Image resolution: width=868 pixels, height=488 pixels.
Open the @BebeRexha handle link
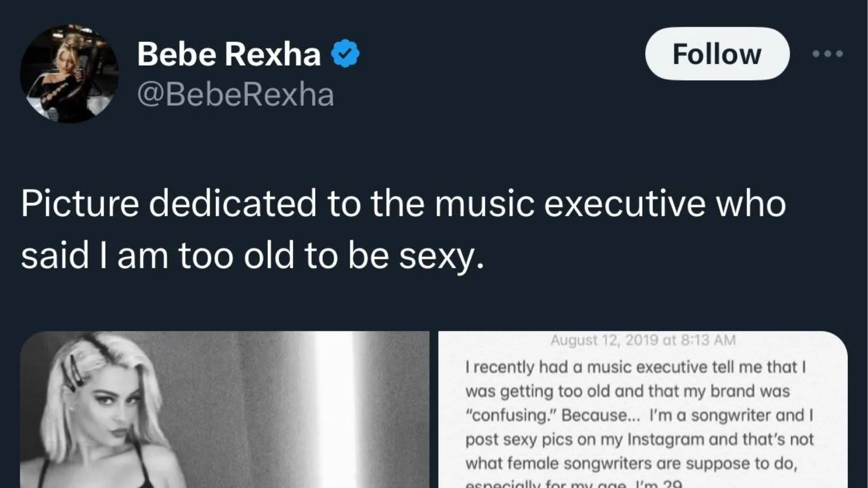coord(235,95)
